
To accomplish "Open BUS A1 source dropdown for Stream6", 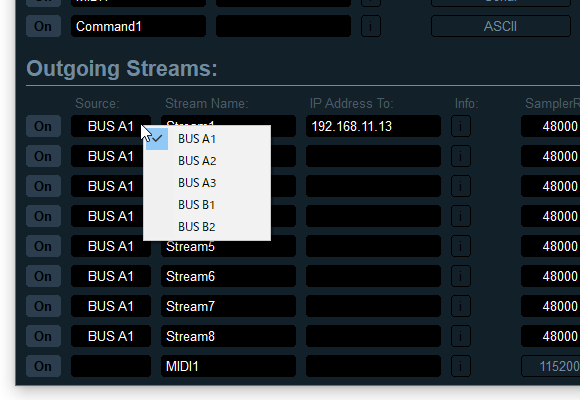I will click(x=111, y=276).
